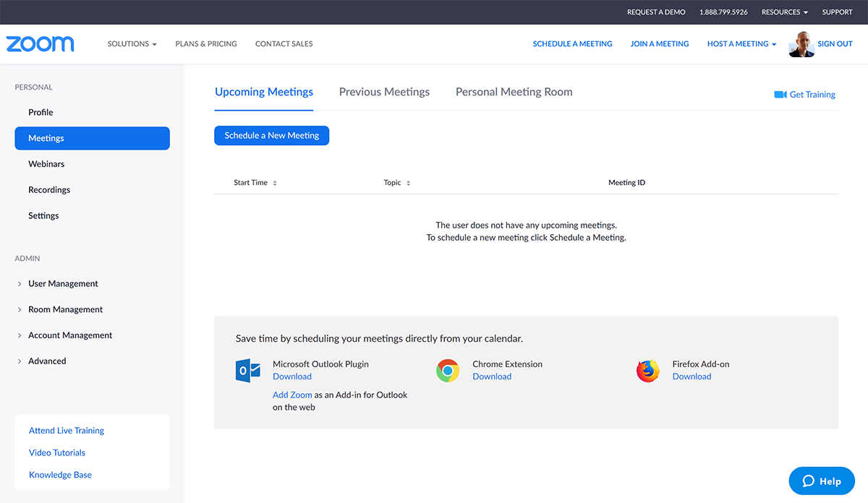This screenshot has width=868, height=503.
Task: Click the Zoom logo
Action: click(x=40, y=43)
